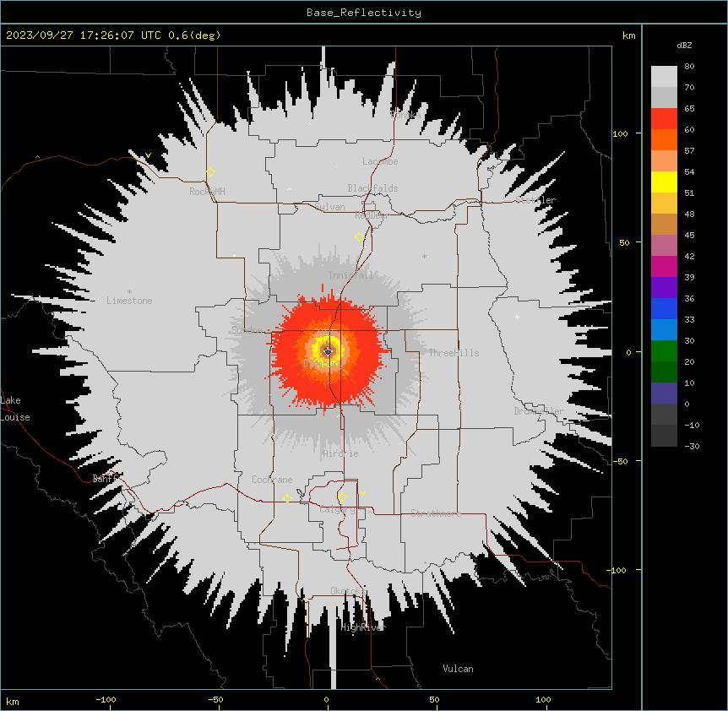Click the Cochrane town label
The height and width of the screenshot is (711, 728).
[x=272, y=480]
